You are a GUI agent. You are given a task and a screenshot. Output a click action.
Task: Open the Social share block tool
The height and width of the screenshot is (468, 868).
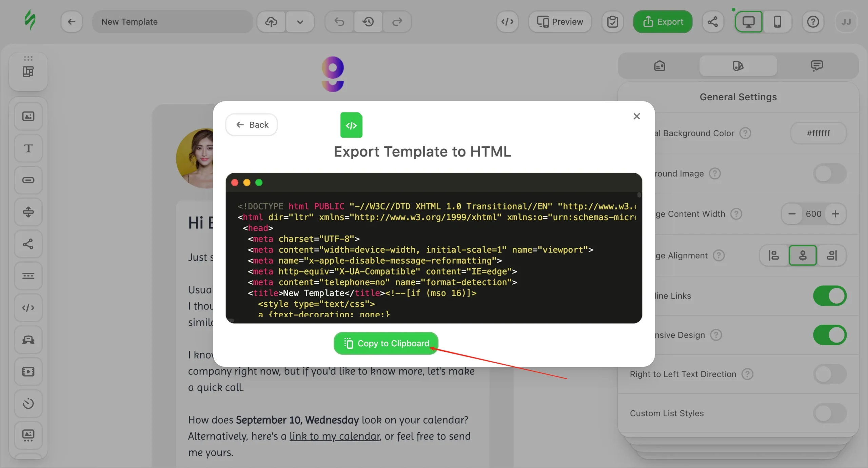pyautogui.click(x=28, y=244)
